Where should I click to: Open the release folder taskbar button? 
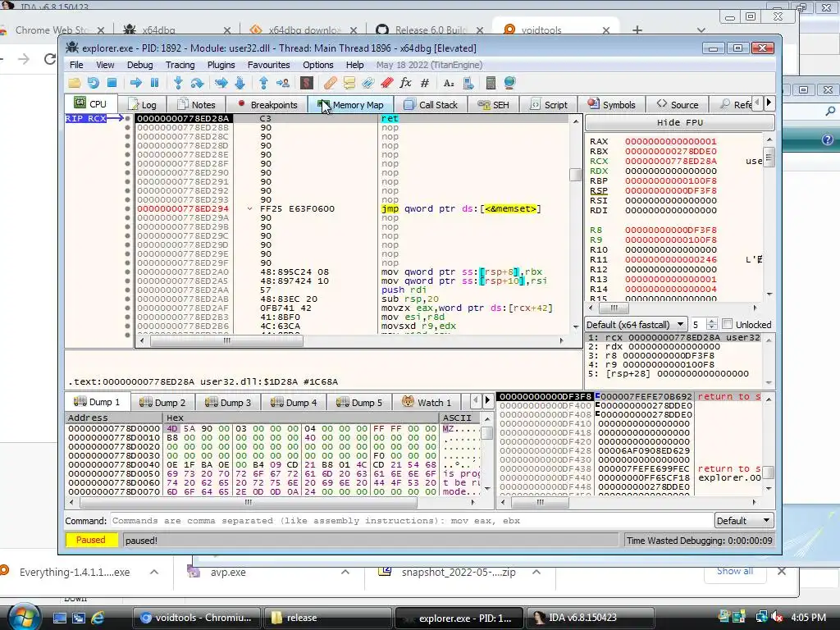328,618
